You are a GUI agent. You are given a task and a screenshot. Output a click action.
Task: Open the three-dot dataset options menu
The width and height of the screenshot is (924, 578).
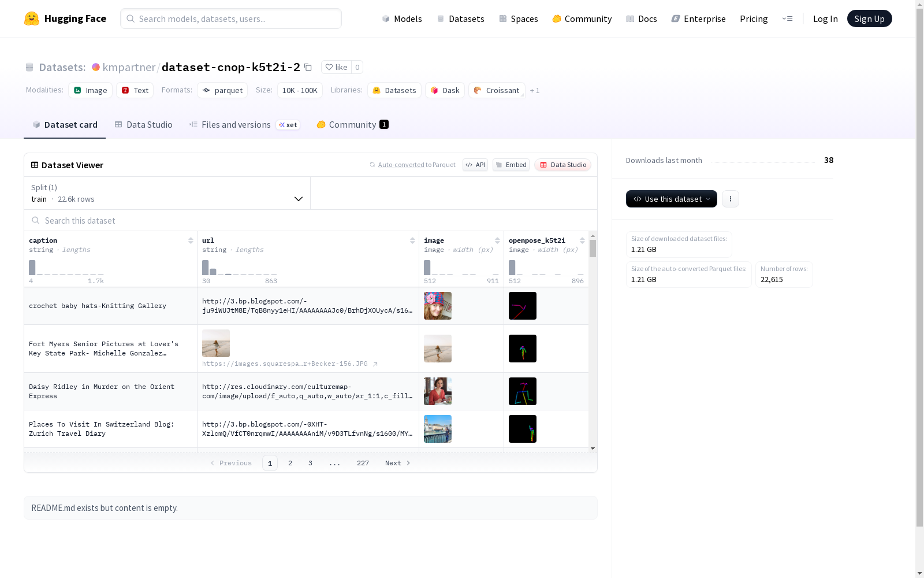point(731,199)
